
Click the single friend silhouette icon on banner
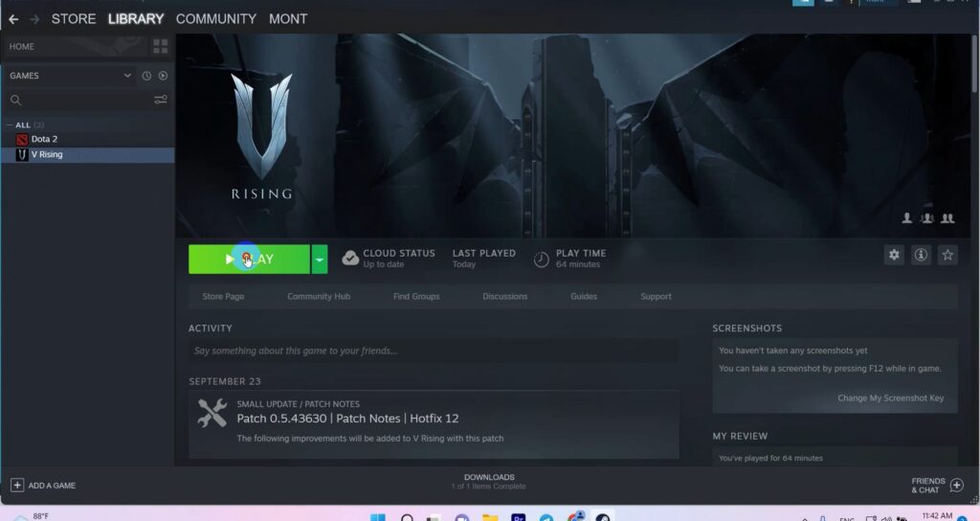coord(907,217)
